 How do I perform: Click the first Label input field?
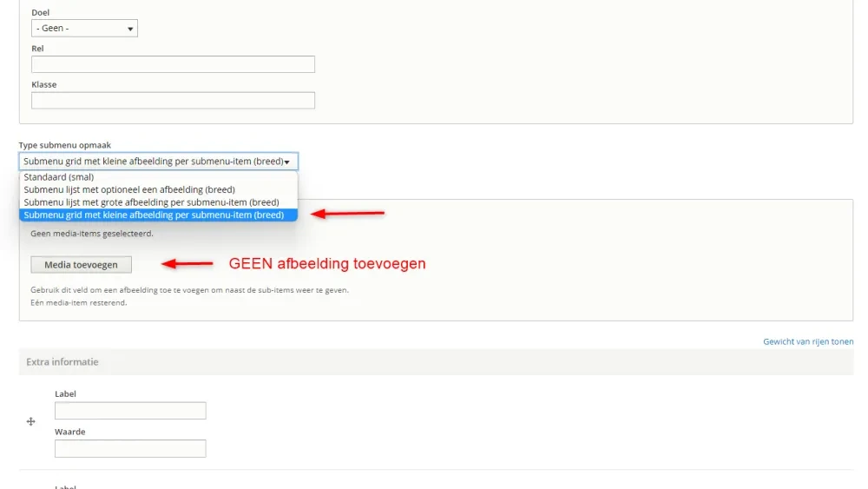coord(130,411)
